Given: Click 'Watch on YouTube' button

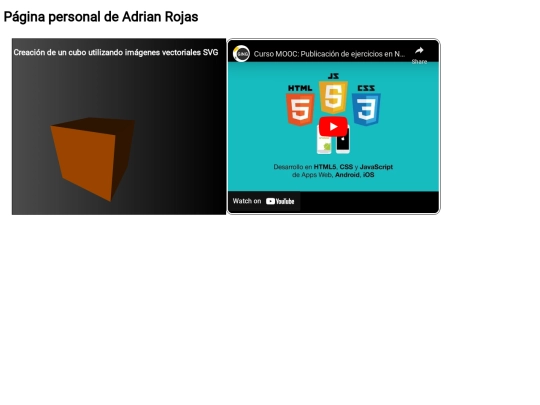Looking at the screenshot, I should click(x=263, y=201).
